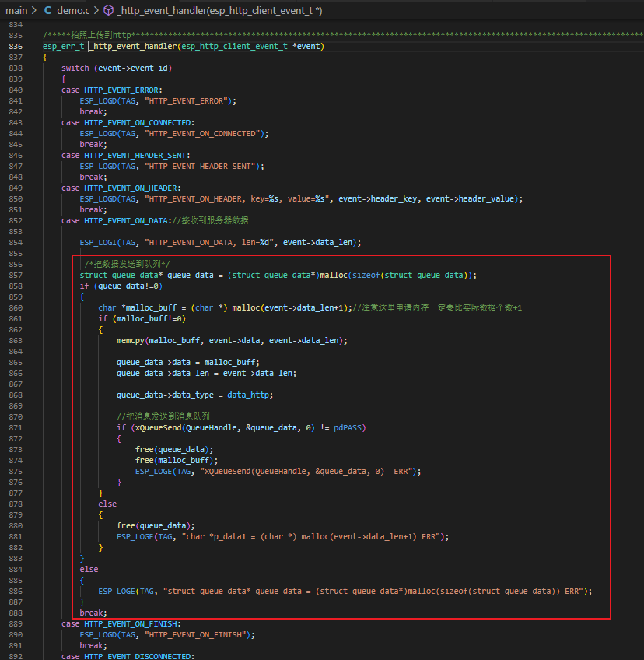The width and height of the screenshot is (644, 660).
Task: Click 'HTTP_EVENT_ON_FINISH' case label
Action: click(x=131, y=623)
